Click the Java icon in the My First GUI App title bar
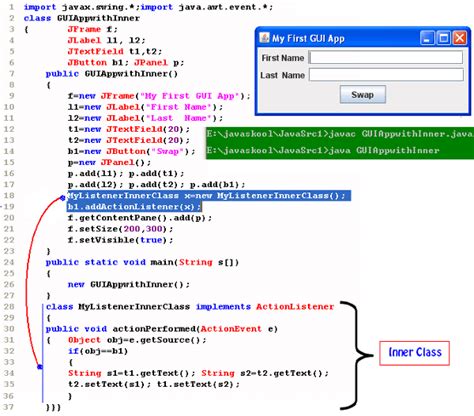The height and width of the screenshot is (416, 474). click(264, 38)
